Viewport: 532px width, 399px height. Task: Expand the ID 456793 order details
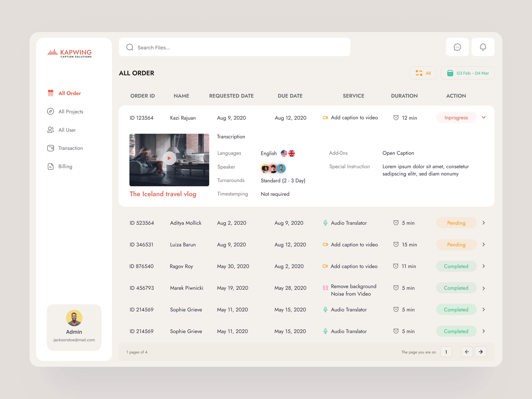(484, 288)
